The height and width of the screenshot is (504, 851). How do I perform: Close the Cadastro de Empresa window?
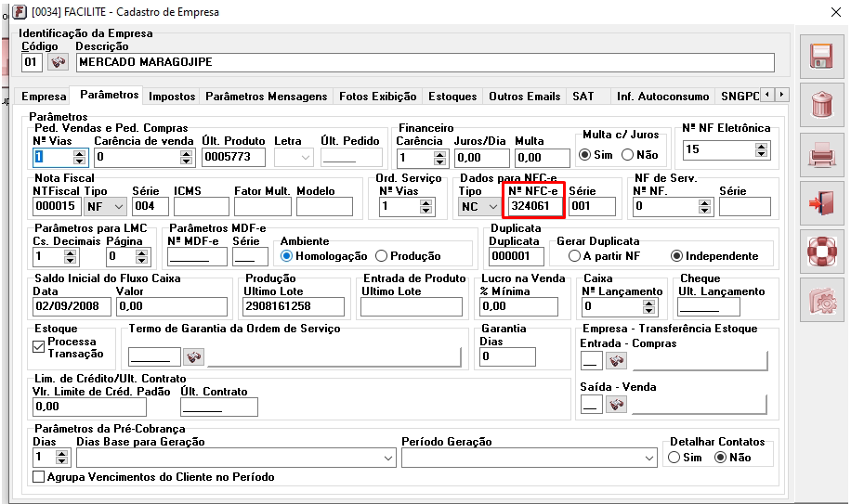click(x=836, y=12)
